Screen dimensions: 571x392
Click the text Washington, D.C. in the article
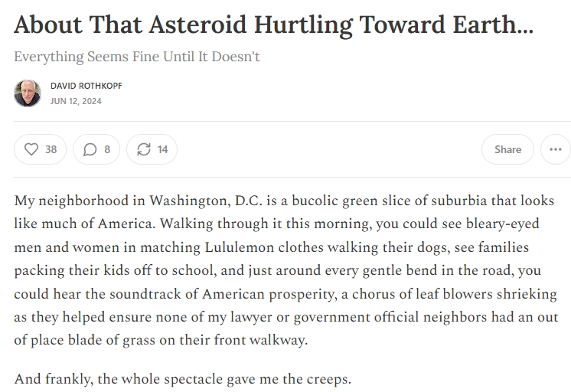click(206, 201)
